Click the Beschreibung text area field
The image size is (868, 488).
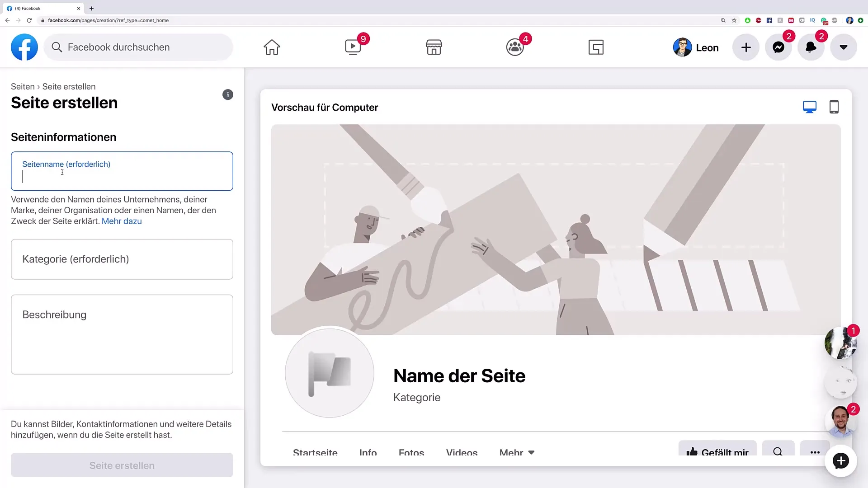(x=122, y=334)
